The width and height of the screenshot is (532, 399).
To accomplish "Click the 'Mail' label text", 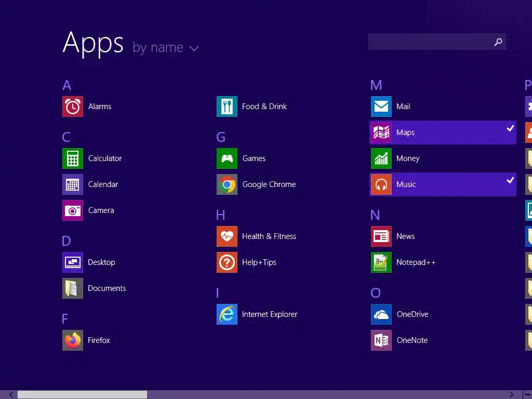I will click(403, 107).
